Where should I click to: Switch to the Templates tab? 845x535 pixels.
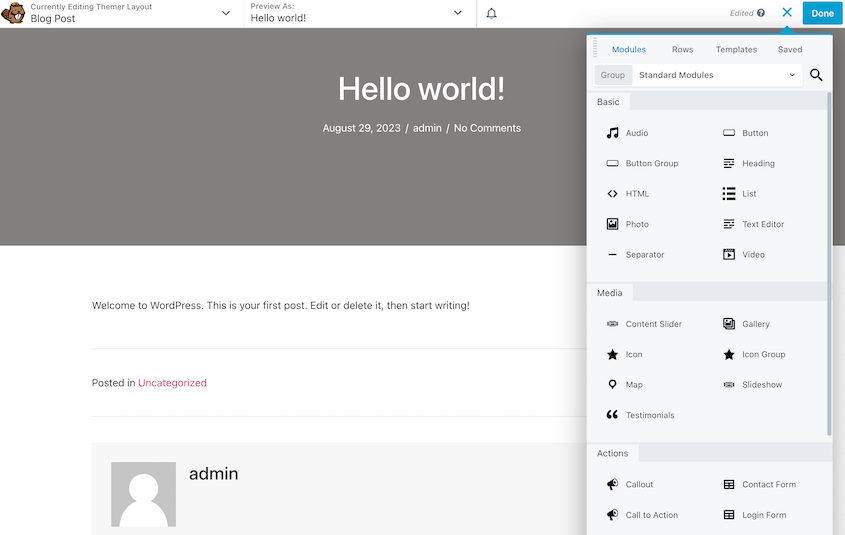736,49
